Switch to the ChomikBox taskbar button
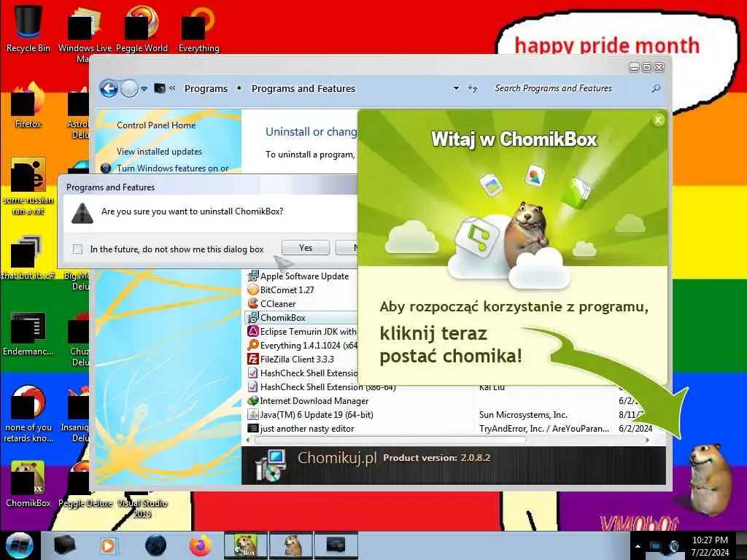Viewport: 747px width, 560px height. click(x=246, y=545)
